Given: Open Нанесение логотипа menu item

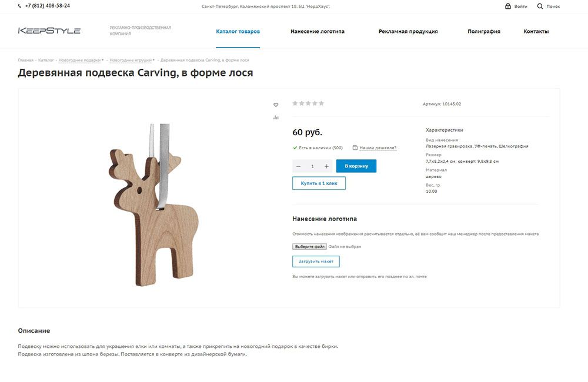Looking at the screenshot, I should (x=318, y=32).
